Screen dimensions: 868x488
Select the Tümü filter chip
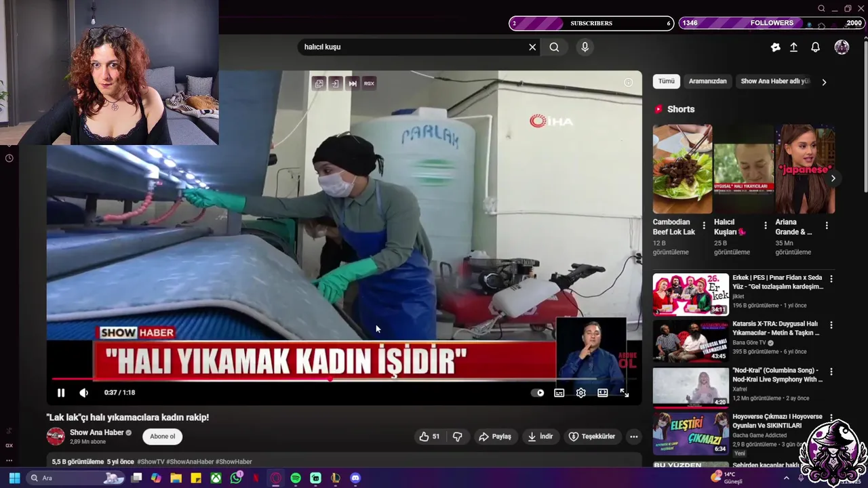[x=667, y=81]
